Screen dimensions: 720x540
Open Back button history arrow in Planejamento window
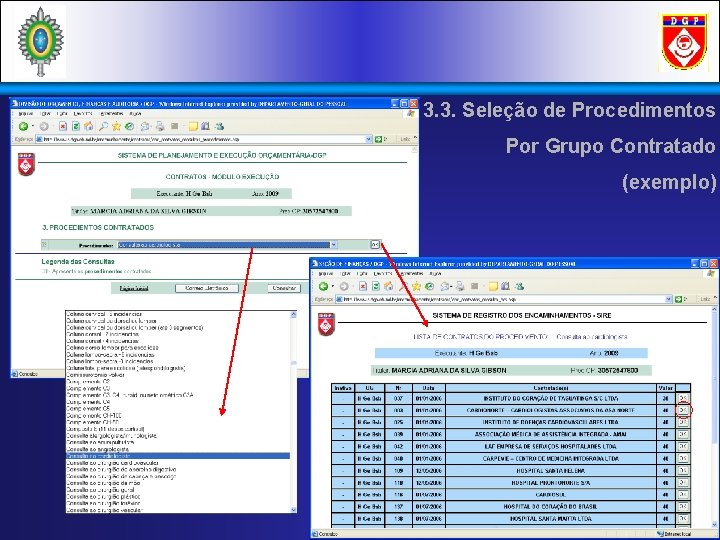32,126
